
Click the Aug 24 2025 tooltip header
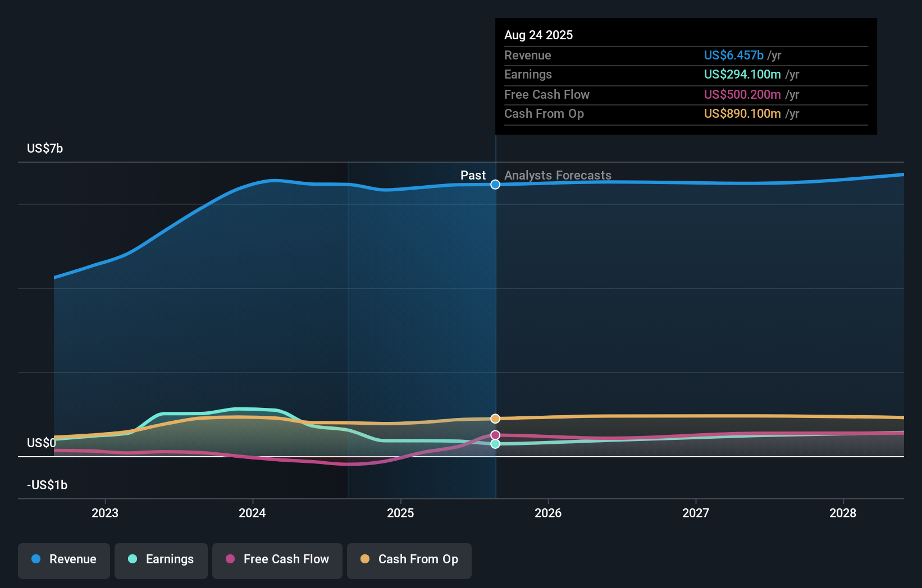tap(538, 35)
